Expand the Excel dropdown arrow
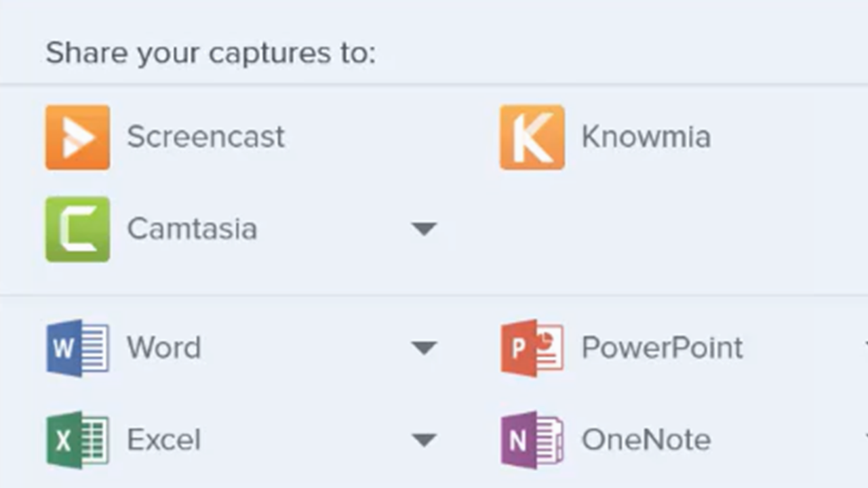Screen dimensions: 868x488 pyautogui.click(x=424, y=441)
